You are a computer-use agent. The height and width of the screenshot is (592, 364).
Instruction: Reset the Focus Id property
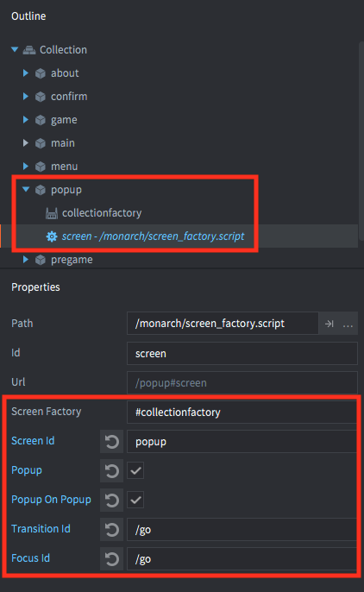pos(111,559)
